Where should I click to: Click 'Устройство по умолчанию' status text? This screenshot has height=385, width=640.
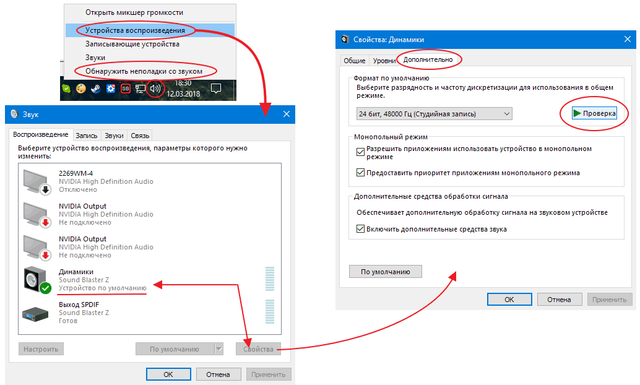coord(102,288)
